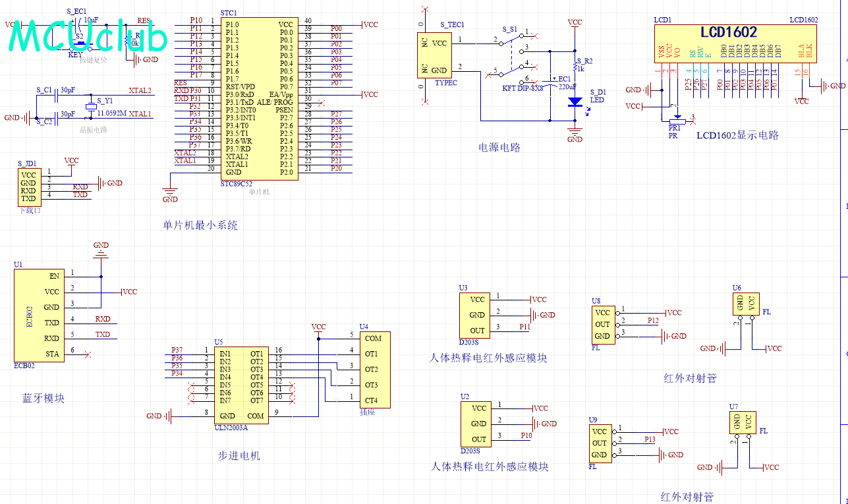Image resolution: width=848 pixels, height=504 pixels.
Task: Select the S_JD1 download port header
Action: click(x=28, y=186)
